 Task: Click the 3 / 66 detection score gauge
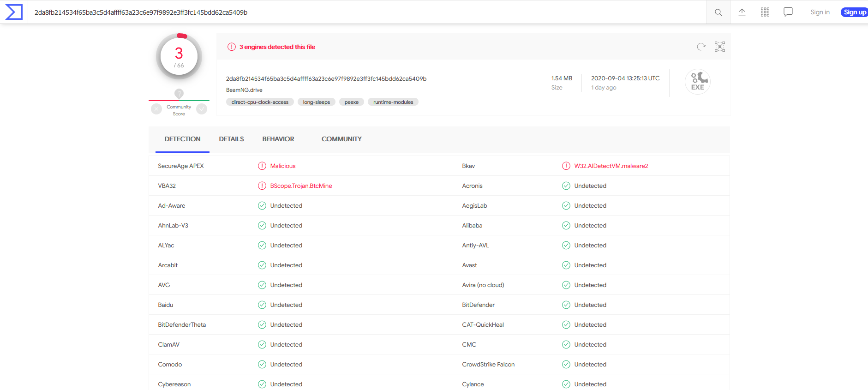[179, 57]
